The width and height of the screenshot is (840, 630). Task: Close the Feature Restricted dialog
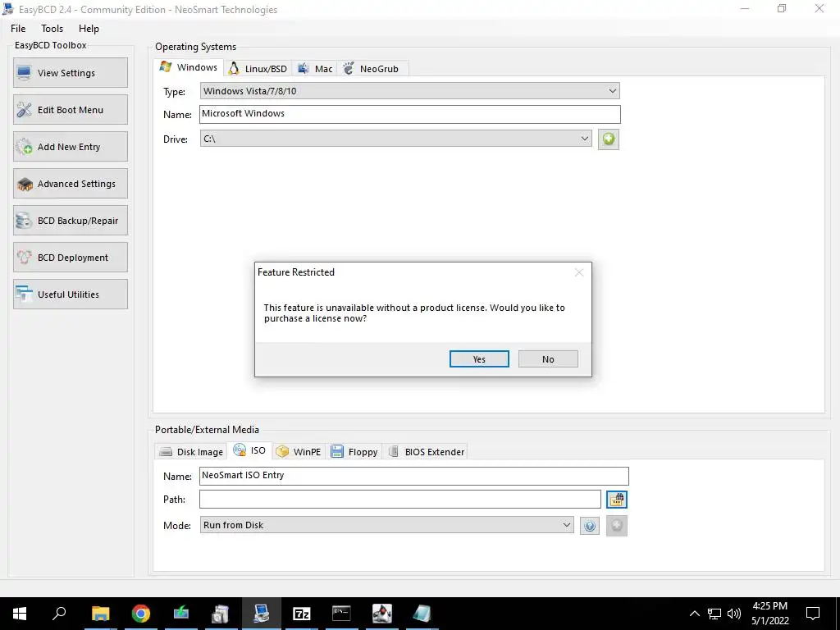(578, 272)
